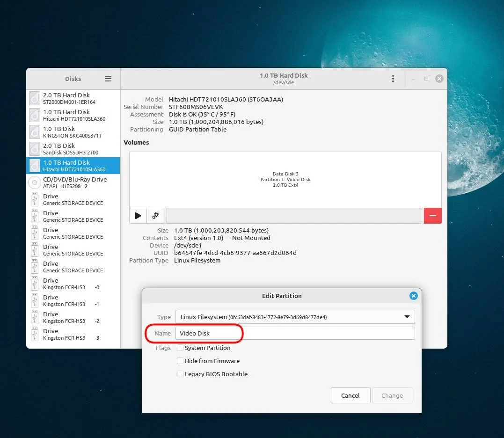Viewport: 504px width, 438px height.
Task: Click USB icon for Kingston FCR-HS3 -2
Action: point(35,317)
